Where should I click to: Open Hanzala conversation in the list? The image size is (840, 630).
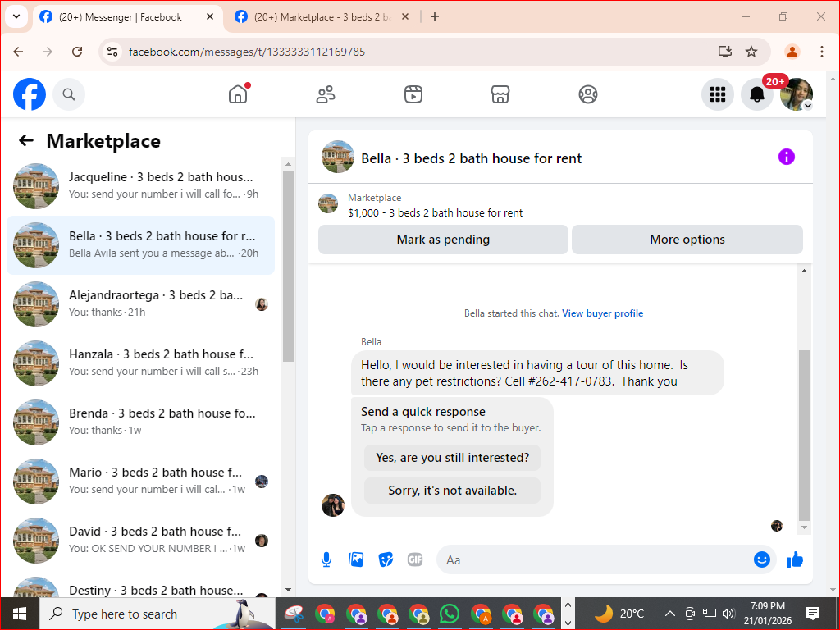click(141, 363)
